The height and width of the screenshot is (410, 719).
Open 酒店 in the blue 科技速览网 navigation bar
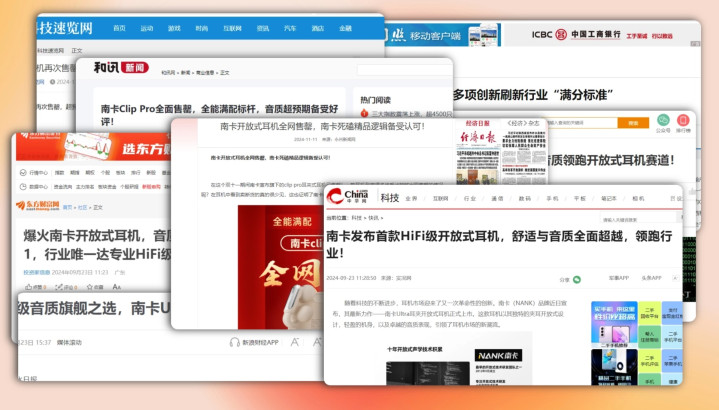tap(318, 28)
